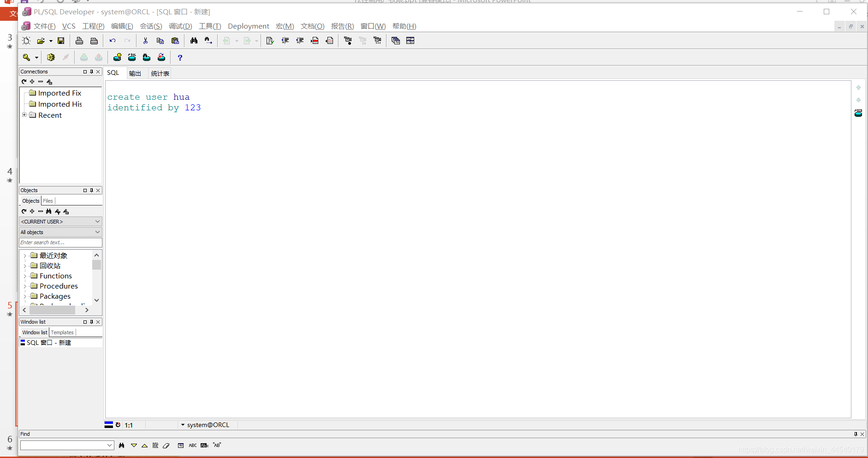Click the Paste clipboard icon
This screenshot has height=458, width=868.
(175, 41)
